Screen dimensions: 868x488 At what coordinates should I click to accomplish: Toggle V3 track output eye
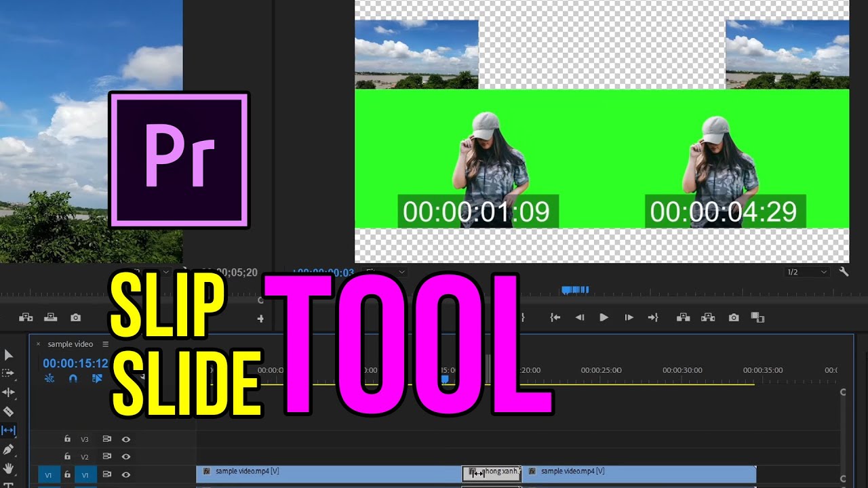click(125, 439)
